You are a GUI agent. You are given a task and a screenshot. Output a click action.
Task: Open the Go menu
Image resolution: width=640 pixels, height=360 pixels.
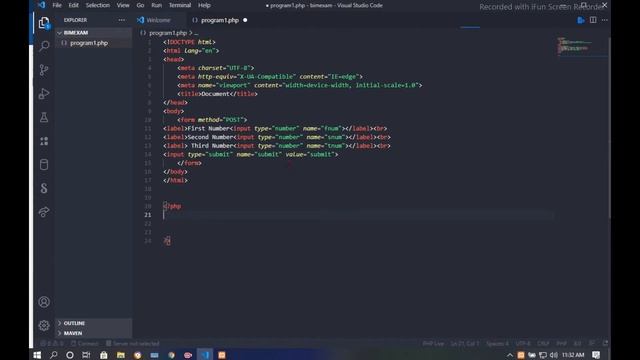click(x=140, y=5)
